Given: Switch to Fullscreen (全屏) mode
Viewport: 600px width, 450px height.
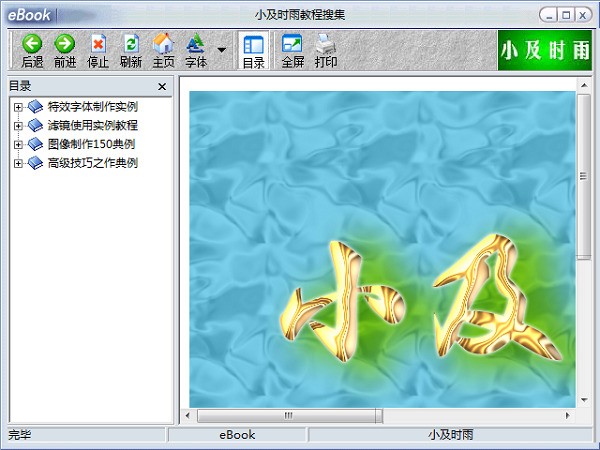Looking at the screenshot, I should tap(292, 44).
